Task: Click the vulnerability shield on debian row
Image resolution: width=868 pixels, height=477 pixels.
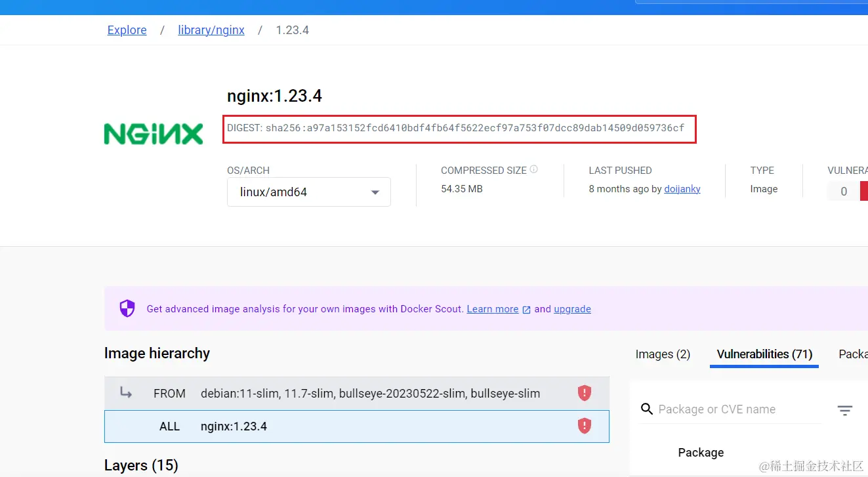Action: 585,393
